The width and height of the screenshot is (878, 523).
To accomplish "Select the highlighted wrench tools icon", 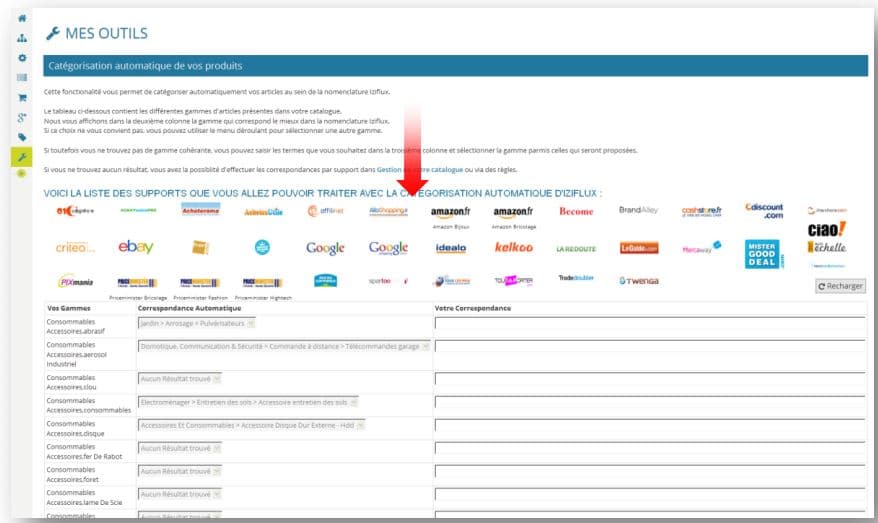I will point(22,157).
